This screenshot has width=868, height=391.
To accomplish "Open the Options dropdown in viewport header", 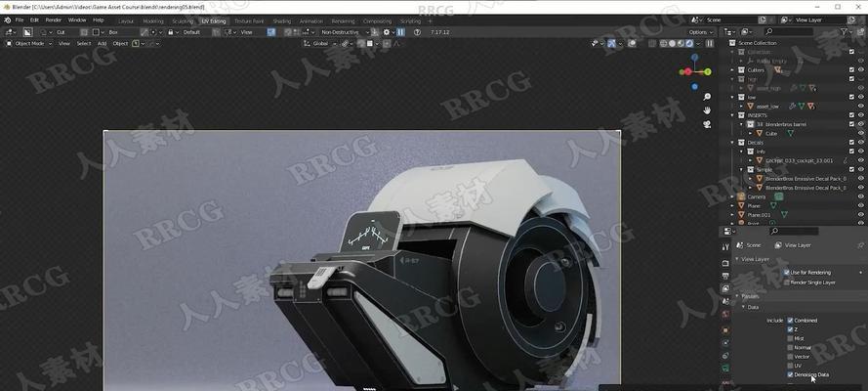I will (701, 32).
